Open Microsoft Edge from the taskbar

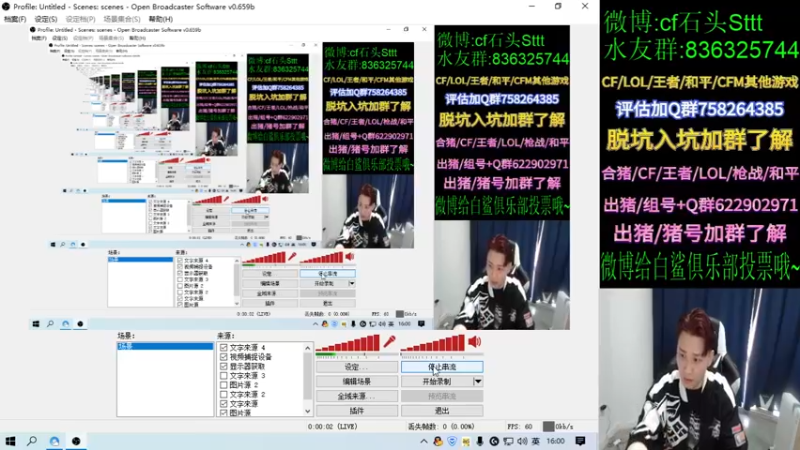point(54,441)
